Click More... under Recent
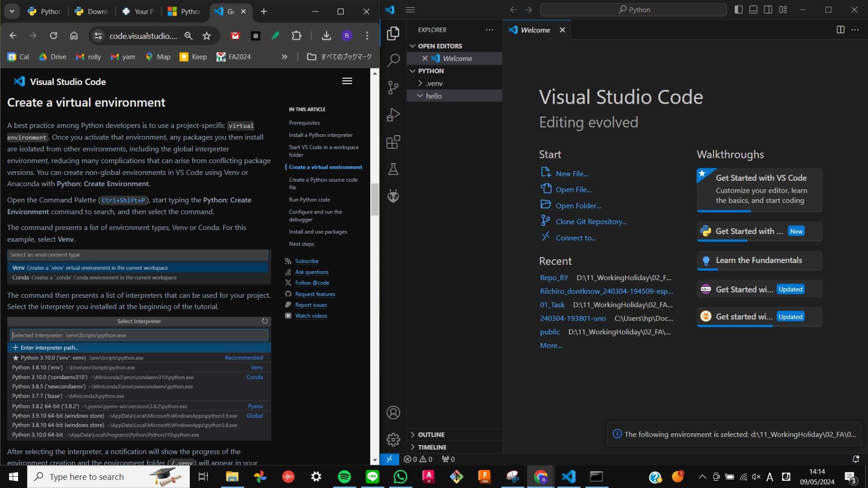Screen dimensions: 868x488 click(551, 346)
